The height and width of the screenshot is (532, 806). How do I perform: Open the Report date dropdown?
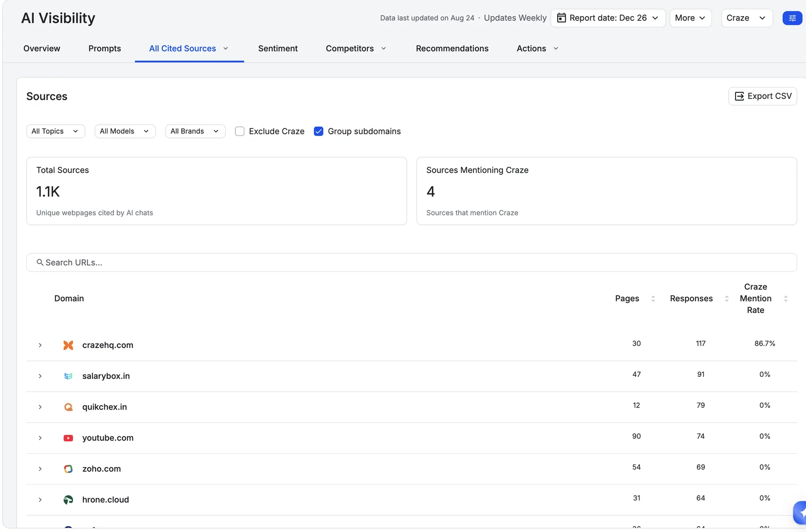608,18
